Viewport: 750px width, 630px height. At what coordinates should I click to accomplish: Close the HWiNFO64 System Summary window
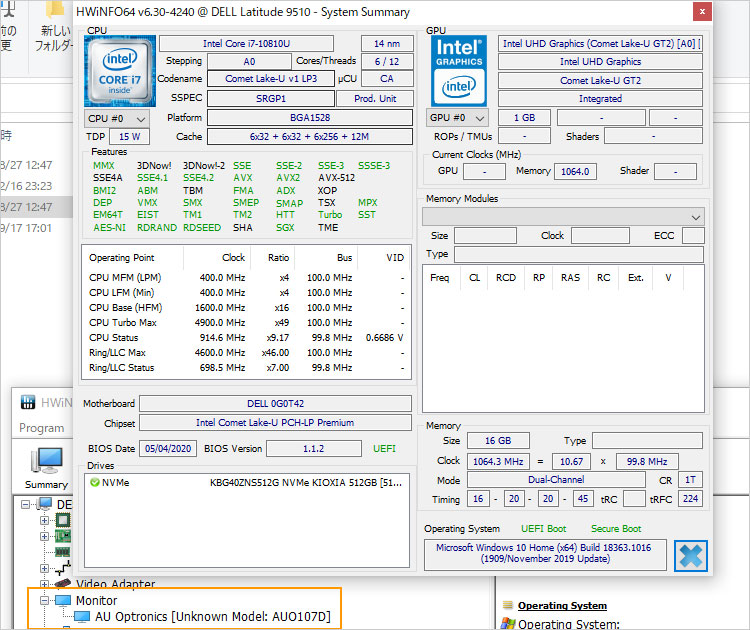point(701,12)
